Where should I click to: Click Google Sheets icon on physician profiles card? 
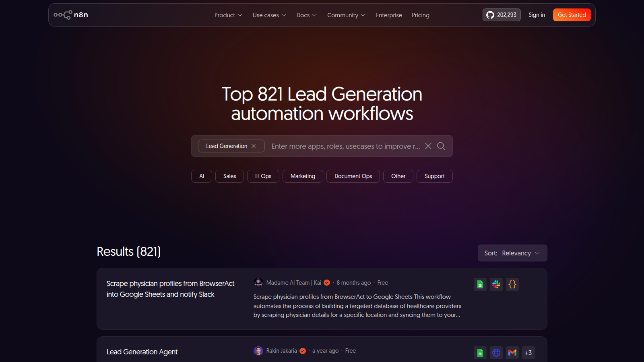[480, 284]
